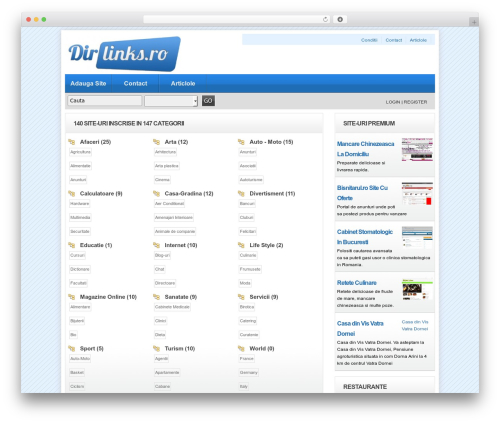500x423 pixels.
Task: Click the folder icon beside Sanatate
Action: (x=157, y=297)
